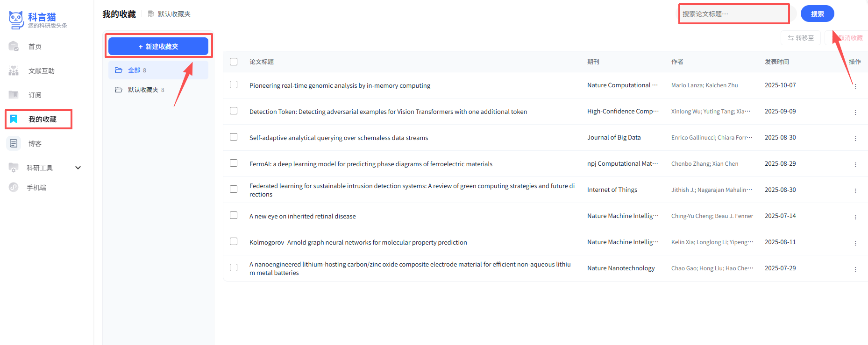868x345 pixels.
Task: Open paper Federated learning for sustainable intrusion detection
Action: click(x=412, y=190)
